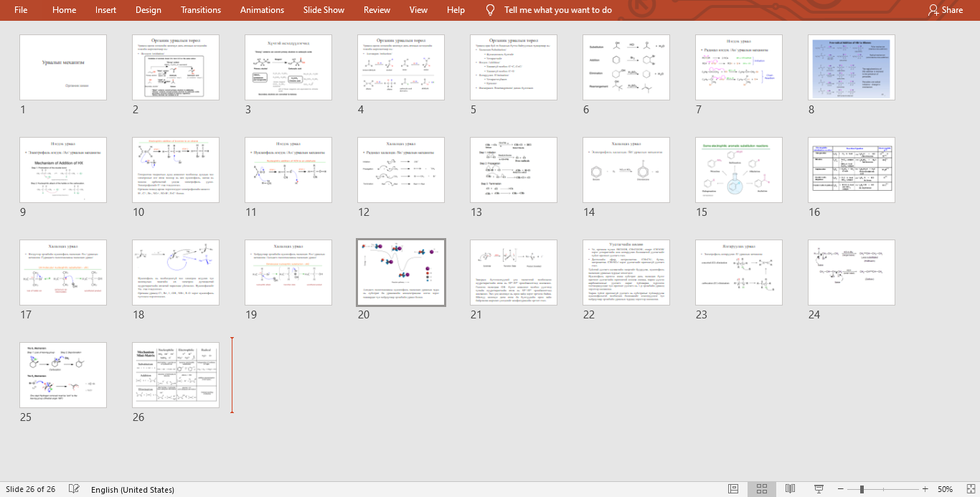This screenshot has width=980, height=497.
Task: Type in Tell me what you want field
Action: click(557, 10)
